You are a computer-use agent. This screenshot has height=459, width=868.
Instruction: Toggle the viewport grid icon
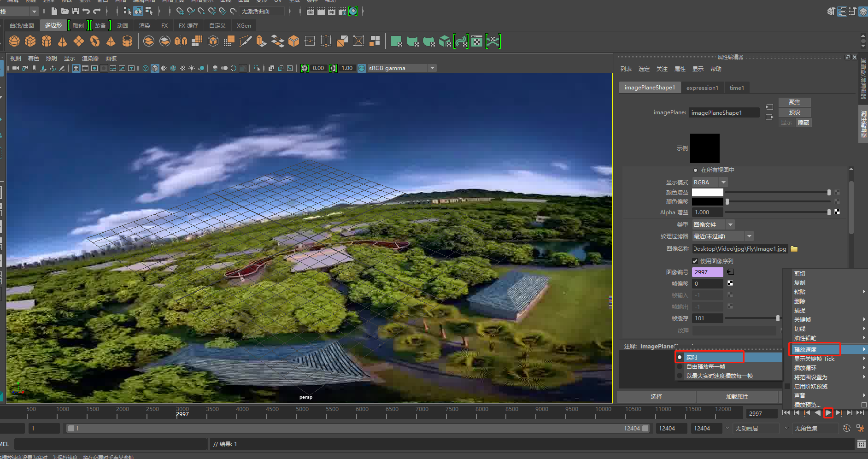click(x=76, y=68)
